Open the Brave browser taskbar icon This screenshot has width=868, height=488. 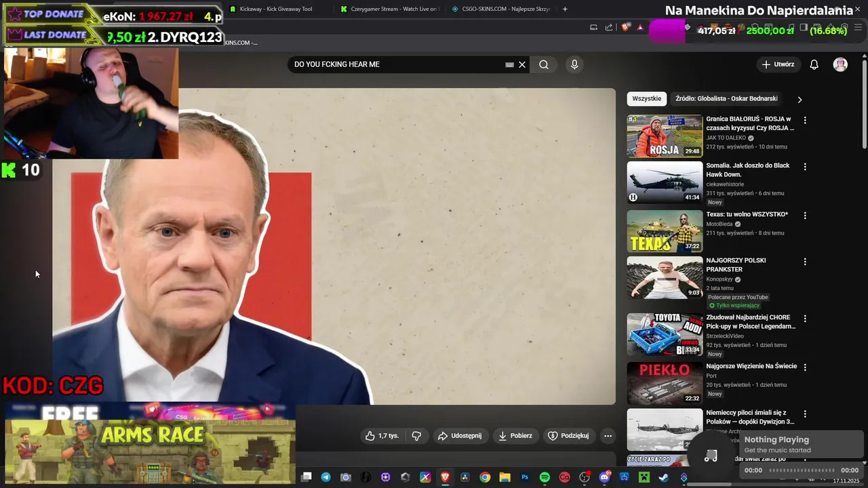click(445, 477)
